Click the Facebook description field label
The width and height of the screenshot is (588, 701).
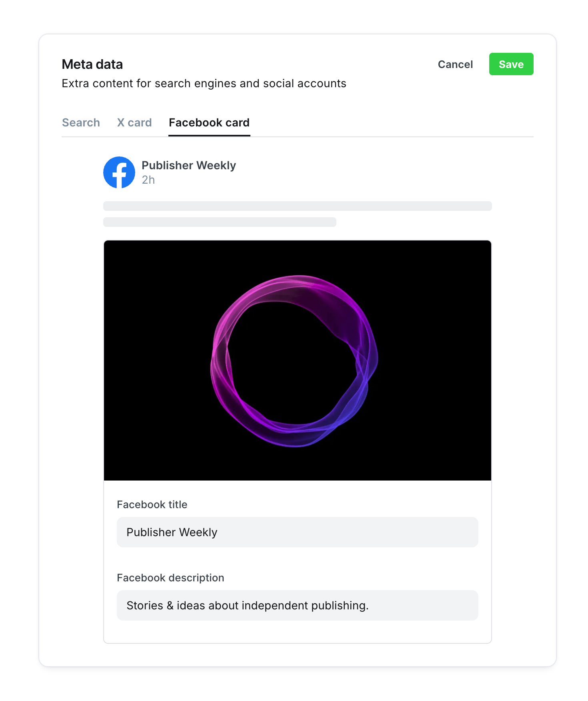170,578
